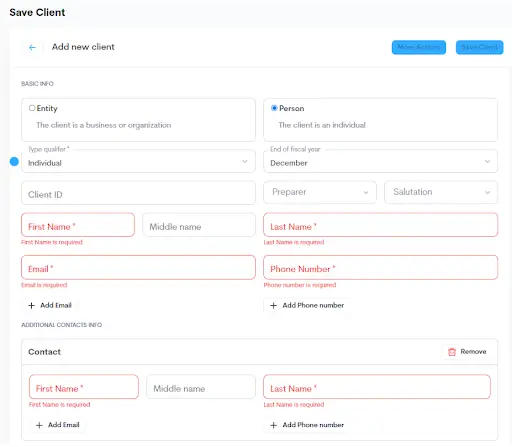This screenshot has height=447, width=512.
Task: Click the plus icon beside Add Phone number under Basic Info
Action: (x=273, y=305)
